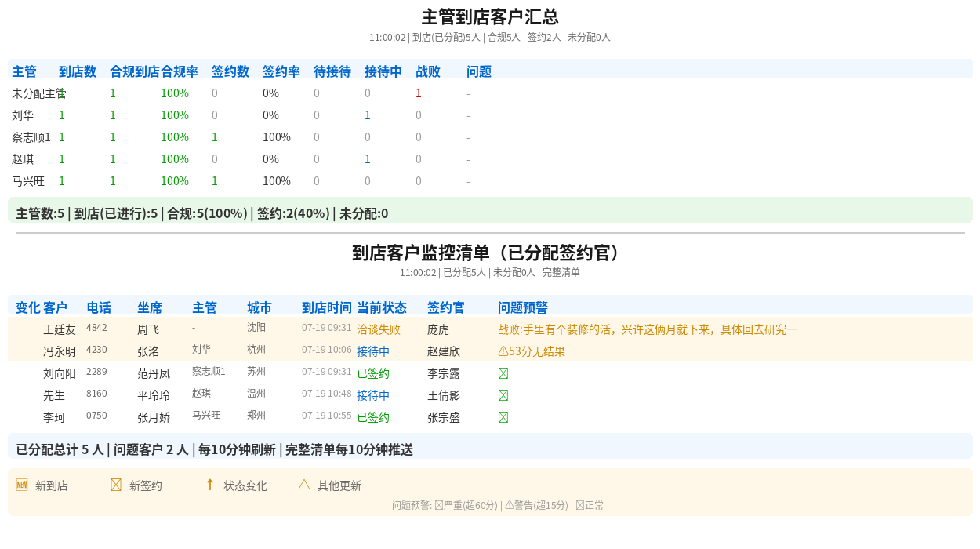Click the 待接待 column header
This screenshot has width=980, height=549.
pyautogui.click(x=332, y=71)
